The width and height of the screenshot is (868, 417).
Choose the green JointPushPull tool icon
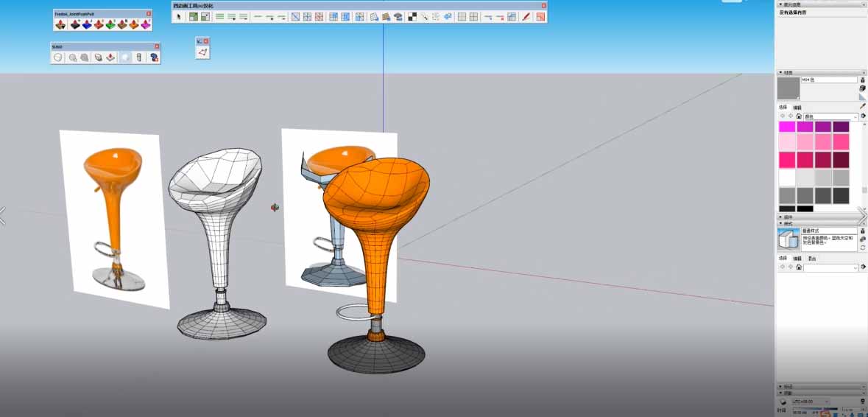pyautogui.click(x=110, y=24)
